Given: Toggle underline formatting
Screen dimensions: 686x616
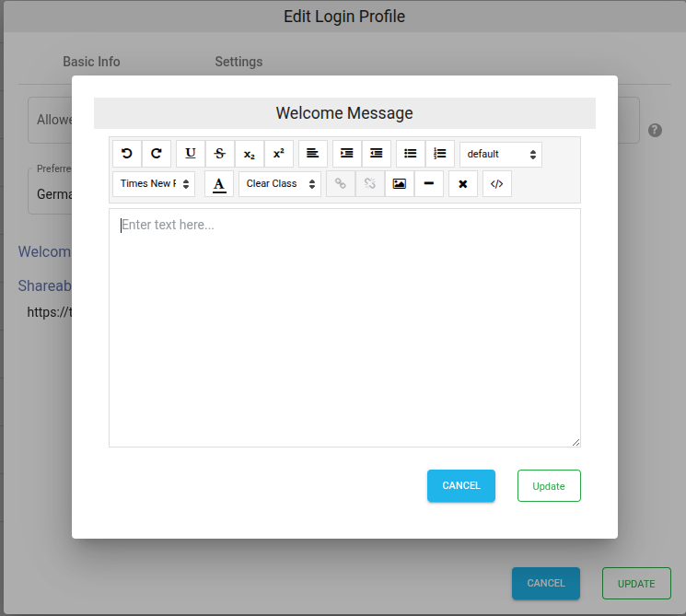Looking at the screenshot, I should (x=191, y=154).
